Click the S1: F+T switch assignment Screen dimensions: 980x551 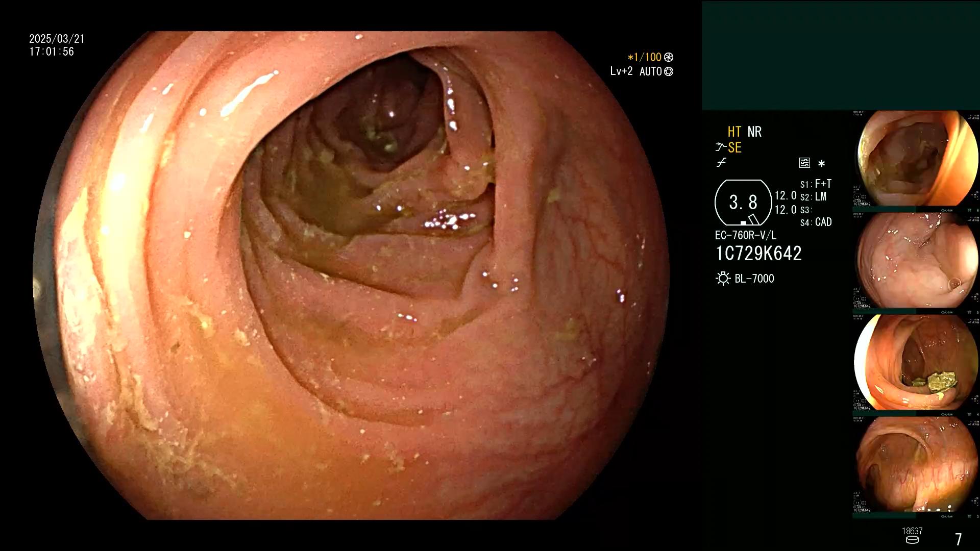coord(816,184)
